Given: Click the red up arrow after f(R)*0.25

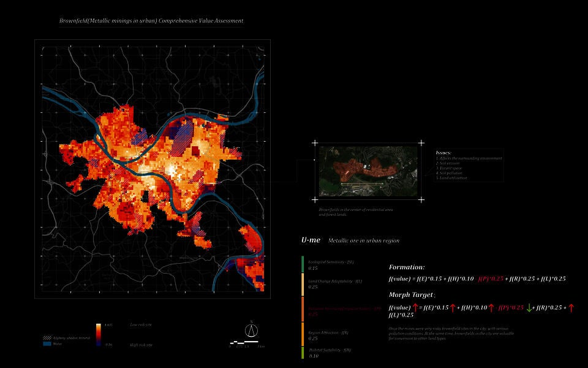Looking at the screenshot, I should [571, 308].
